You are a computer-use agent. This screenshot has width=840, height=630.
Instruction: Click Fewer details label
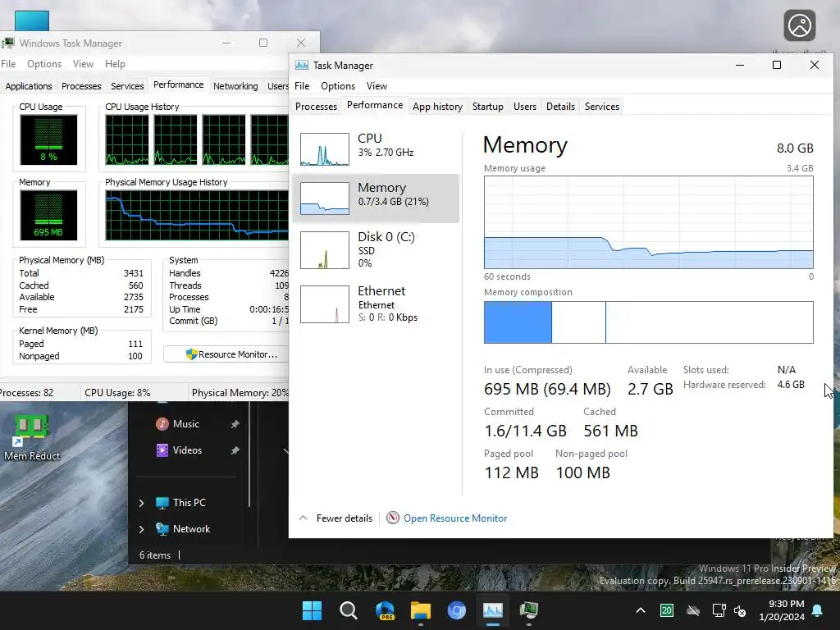point(344,518)
